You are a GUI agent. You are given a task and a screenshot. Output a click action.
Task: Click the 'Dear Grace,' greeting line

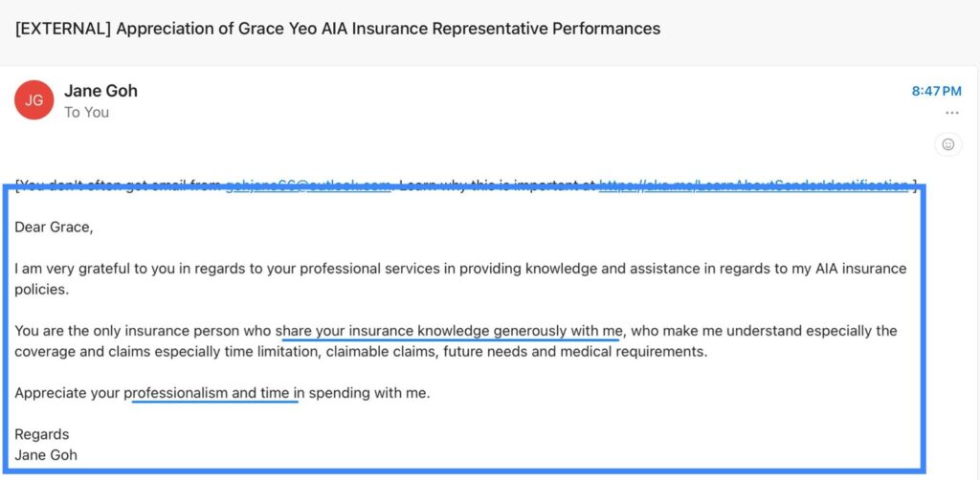tap(55, 227)
